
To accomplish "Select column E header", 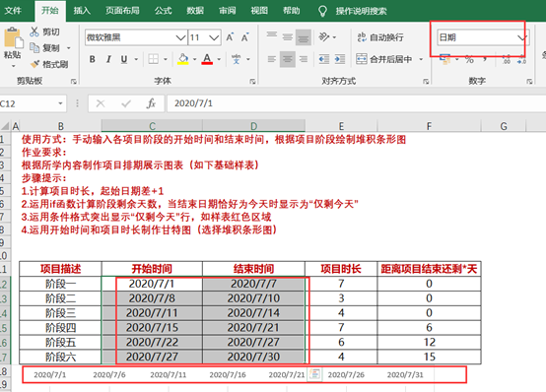I will point(341,126).
